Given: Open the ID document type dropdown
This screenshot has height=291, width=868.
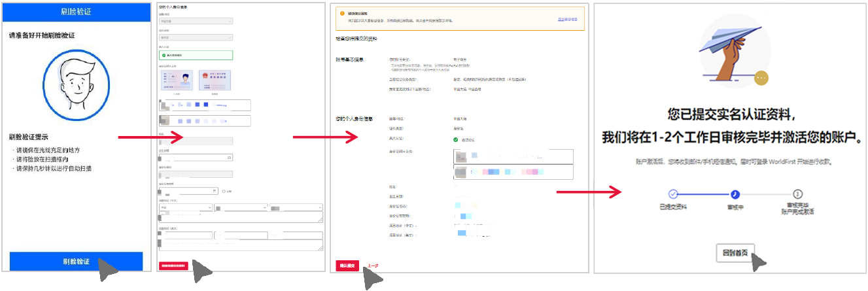Looking at the screenshot, I should tap(196, 37).
